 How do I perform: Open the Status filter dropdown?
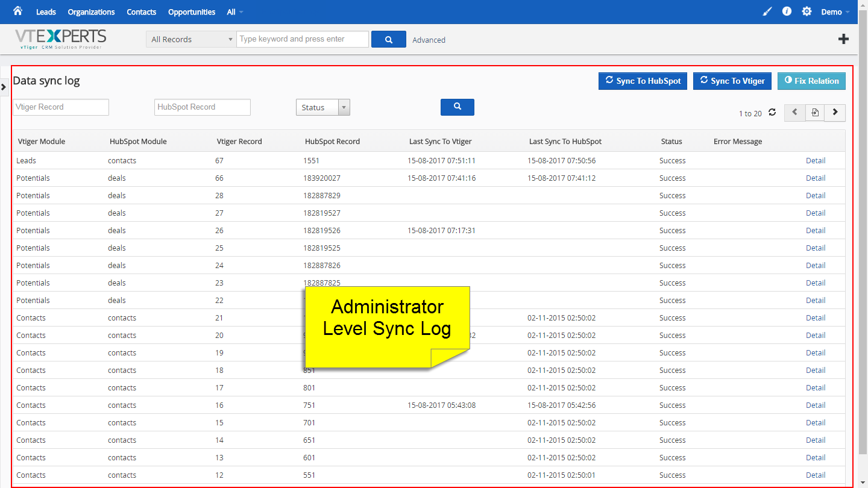pos(323,107)
